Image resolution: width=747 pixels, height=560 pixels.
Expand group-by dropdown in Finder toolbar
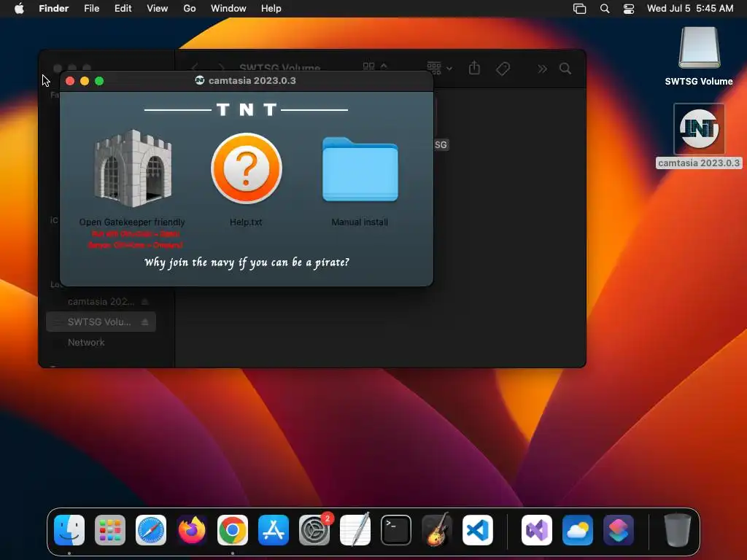click(x=439, y=68)
